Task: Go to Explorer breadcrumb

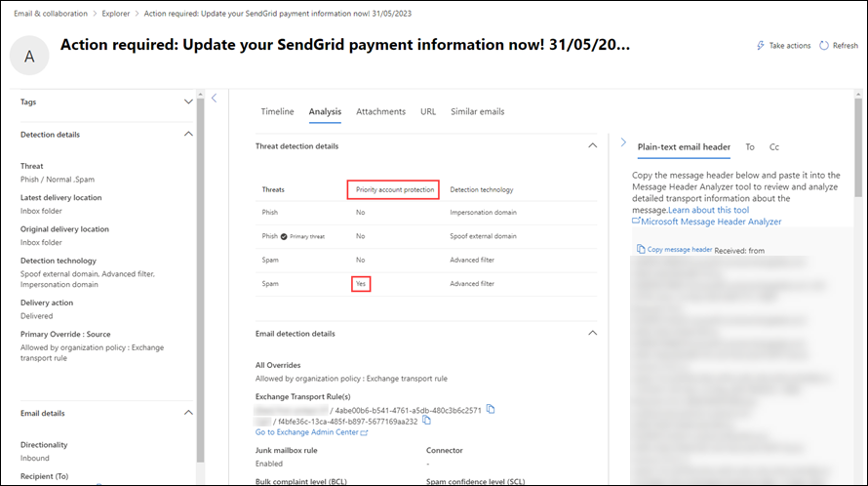Action: tap(116, 14)
